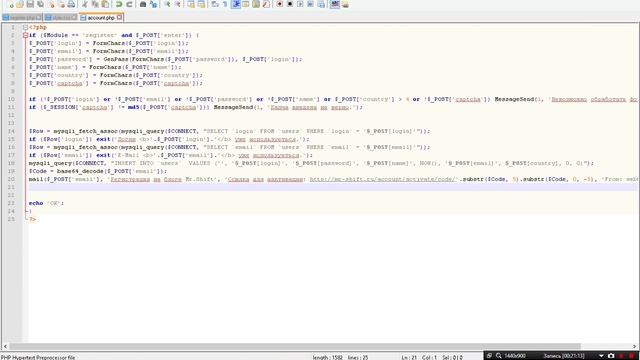Open recorder overlay dropdown arrow

point(601,356)
